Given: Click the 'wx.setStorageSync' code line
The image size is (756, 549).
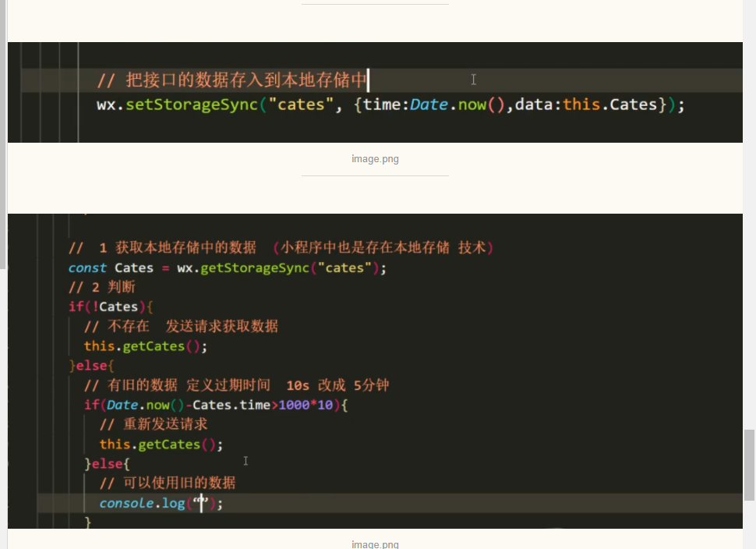Looking at the screenshot, I should coord(390,104).
